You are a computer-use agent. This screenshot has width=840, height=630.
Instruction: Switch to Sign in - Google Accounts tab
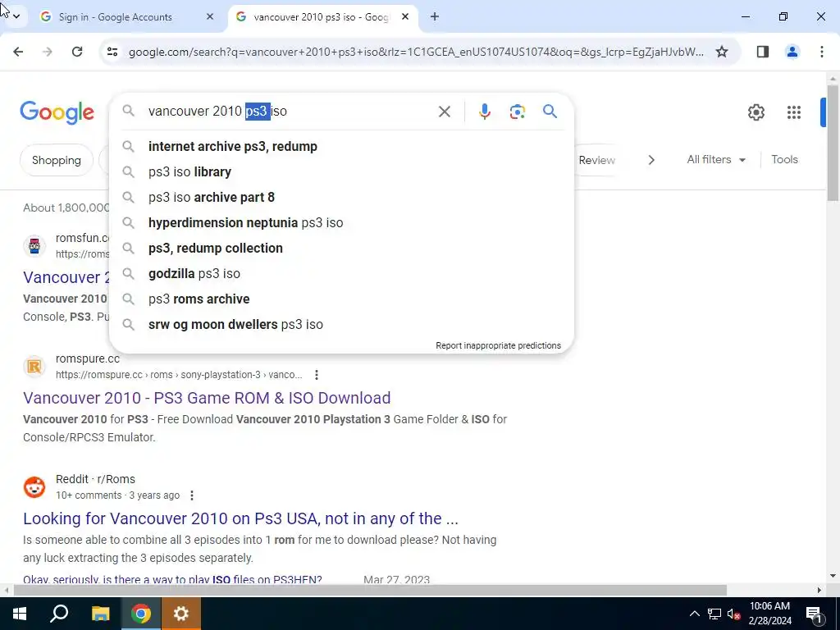pyautogui.click(x=126, y=16)
